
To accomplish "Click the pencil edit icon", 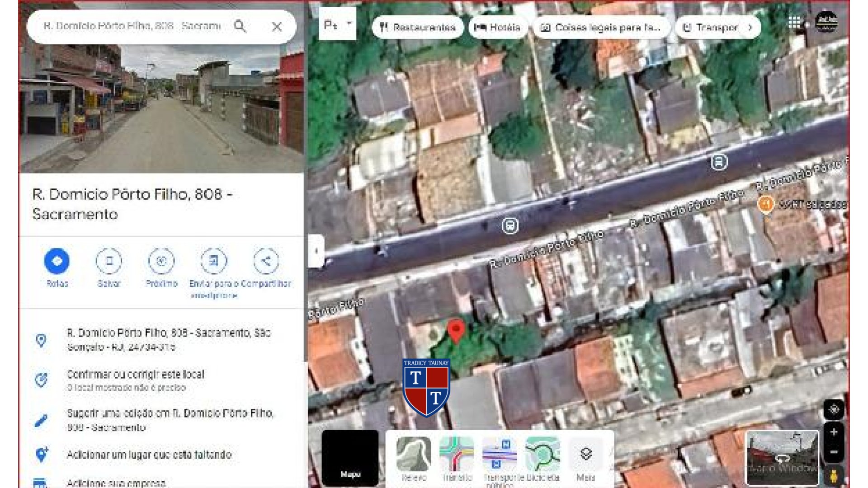I will (x=41, y=421).
